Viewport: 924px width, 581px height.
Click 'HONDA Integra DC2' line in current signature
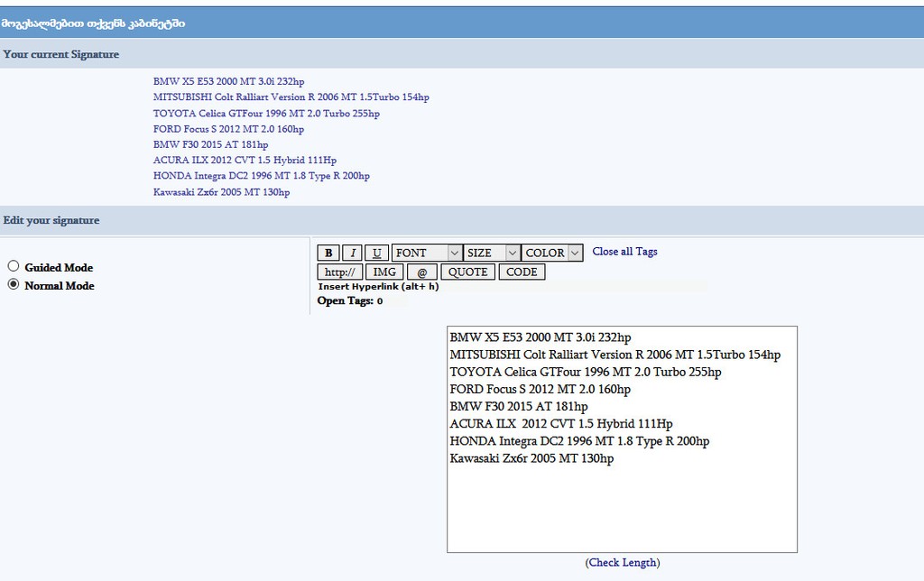[262, 176]
